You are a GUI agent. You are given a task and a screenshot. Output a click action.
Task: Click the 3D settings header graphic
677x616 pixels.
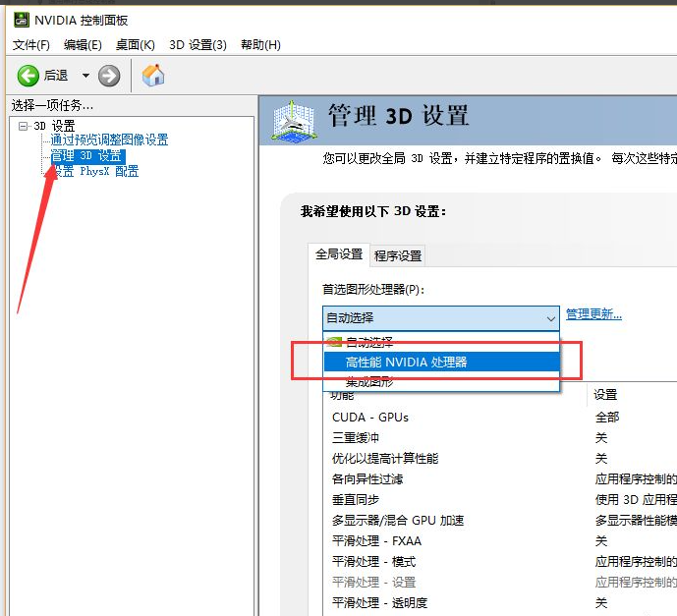(x=294, y=121)
